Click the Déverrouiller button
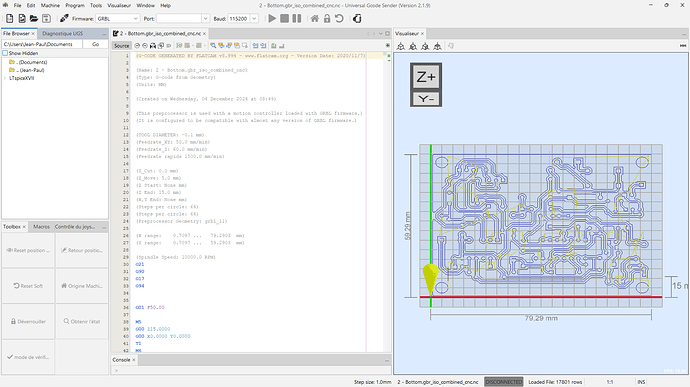690x387 pixels. (28, 321)
